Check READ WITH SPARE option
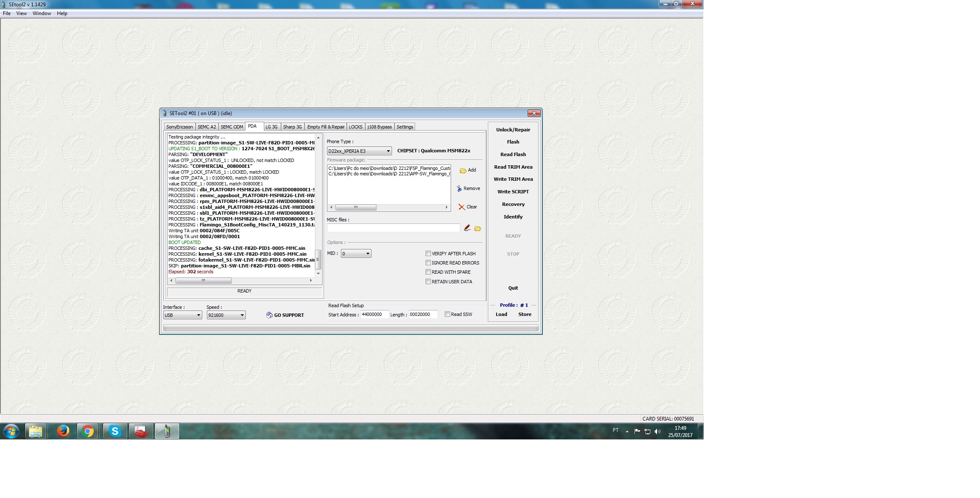The height and width of the screenshot is (498, 980). pyautogui.click(x=428, y=272)
